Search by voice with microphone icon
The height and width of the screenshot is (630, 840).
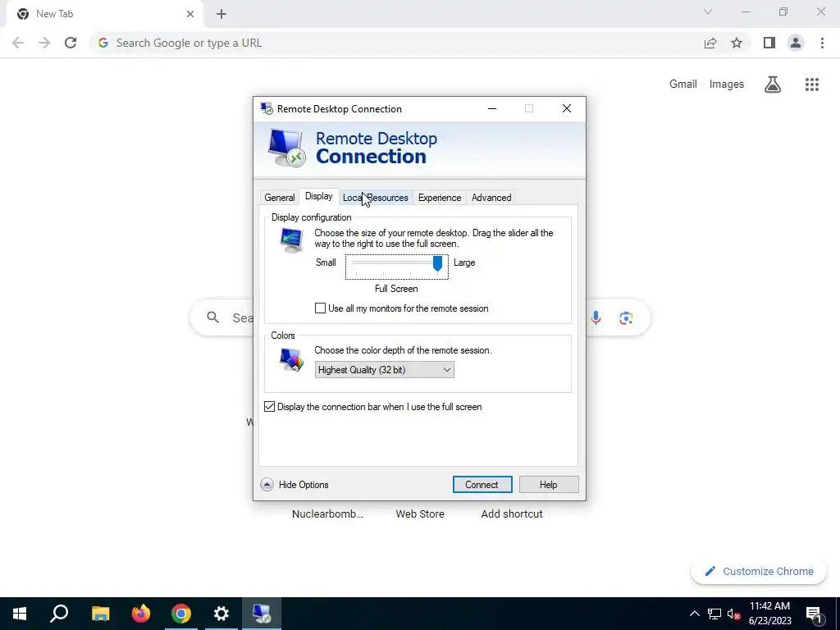click(596, 317)
